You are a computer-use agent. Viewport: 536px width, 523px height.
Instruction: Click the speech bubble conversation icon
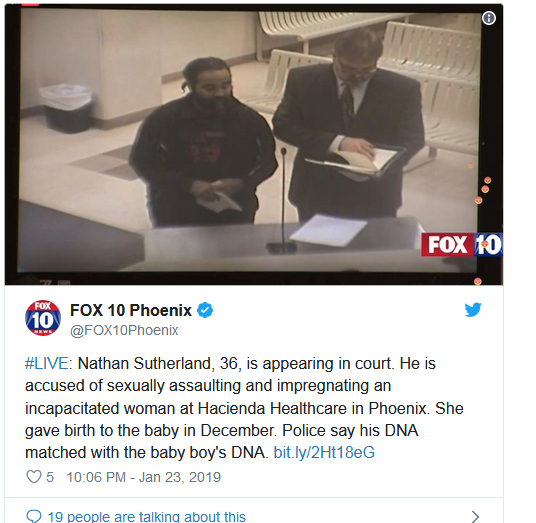(34, 516)
